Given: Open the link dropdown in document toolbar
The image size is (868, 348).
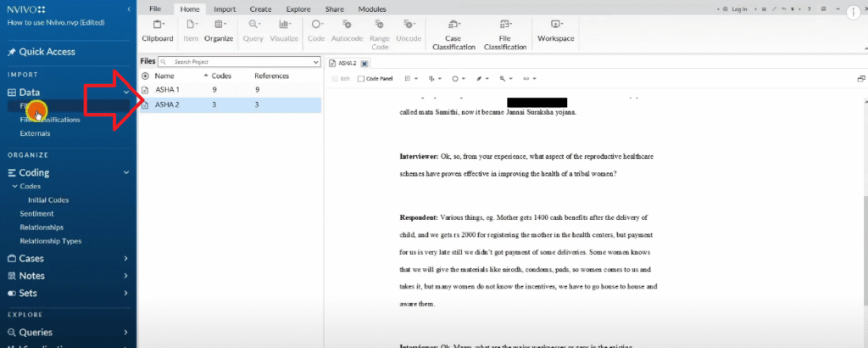Looking at the screenshot, I should pyautogui.click(x=529, y=79).
